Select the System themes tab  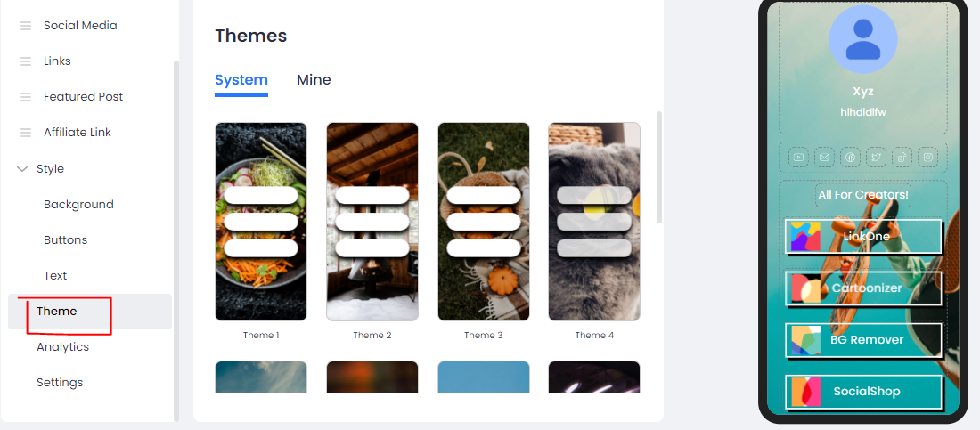241,80
